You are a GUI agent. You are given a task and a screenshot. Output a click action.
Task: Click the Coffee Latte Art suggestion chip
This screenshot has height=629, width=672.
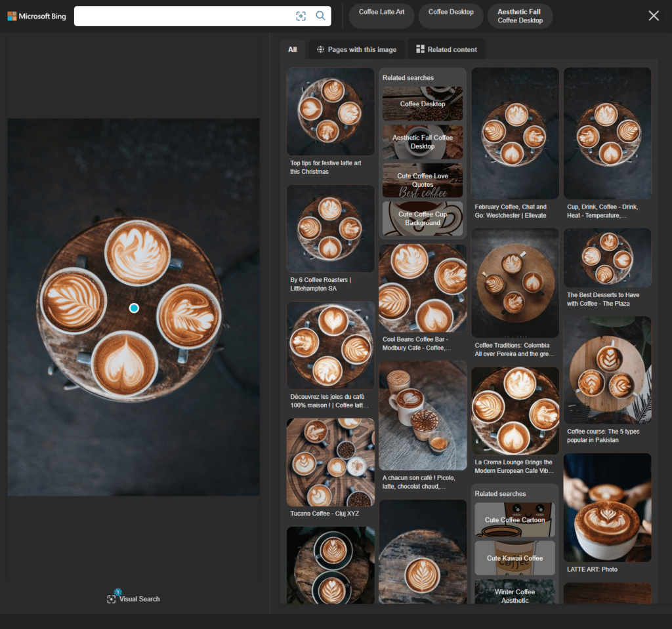click(x=381, y=16)
